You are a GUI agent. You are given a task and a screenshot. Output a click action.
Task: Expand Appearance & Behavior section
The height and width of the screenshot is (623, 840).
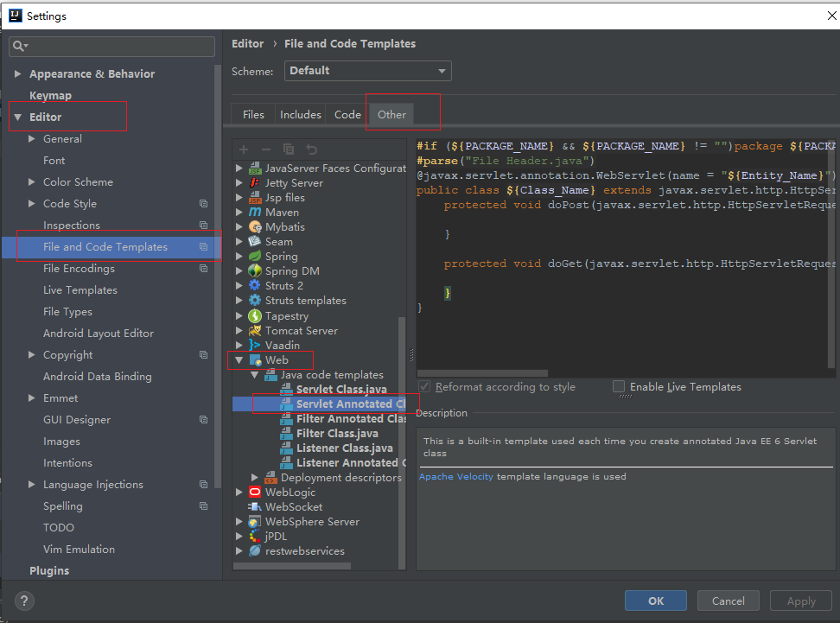click(18, 74)
